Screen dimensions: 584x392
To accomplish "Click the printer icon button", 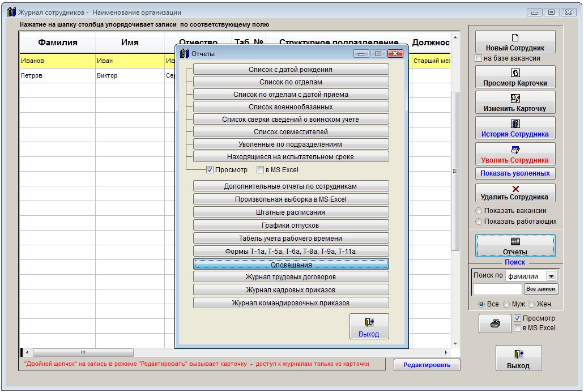I will [x=495, y=323].
